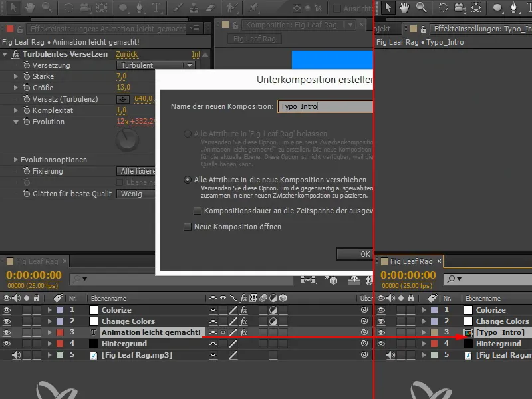Enable 'Neue Komposition öffnen' checkbox
This screenshot has height=399, width=532.
click(188, 227)
